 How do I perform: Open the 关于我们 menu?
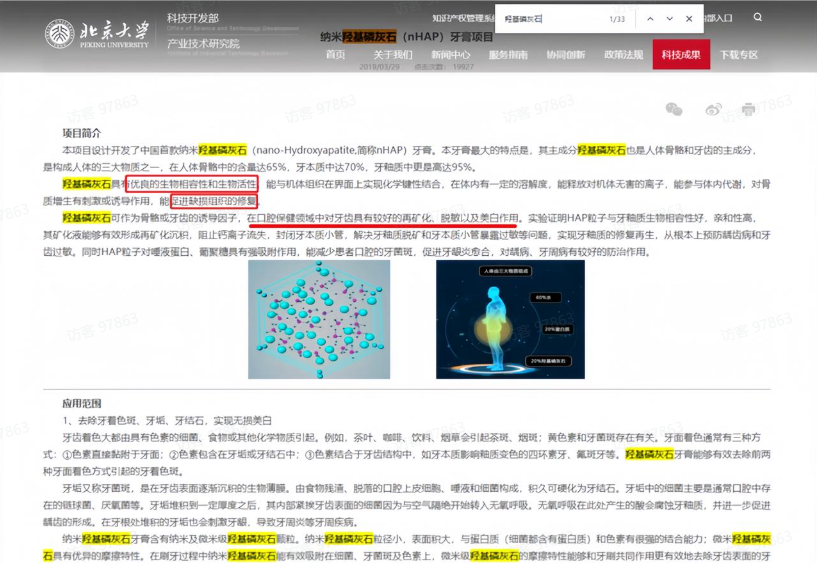click(x=393, y=54)
